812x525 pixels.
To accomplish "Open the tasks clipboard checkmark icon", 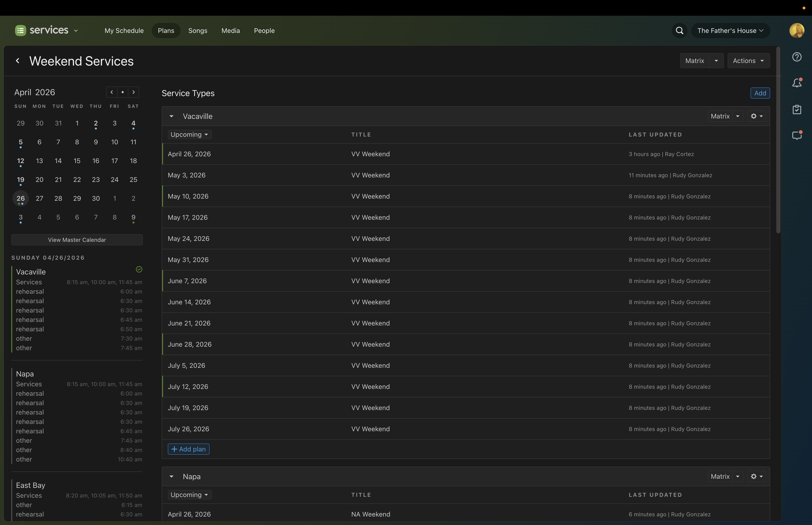I will [797, 109].
